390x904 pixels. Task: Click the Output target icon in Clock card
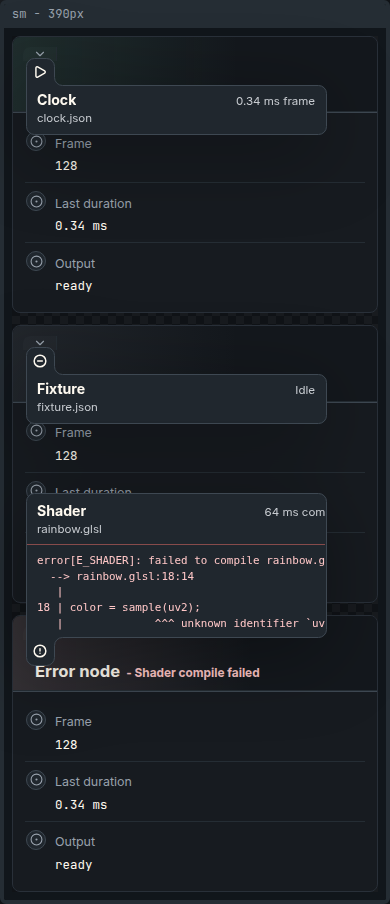36,261
